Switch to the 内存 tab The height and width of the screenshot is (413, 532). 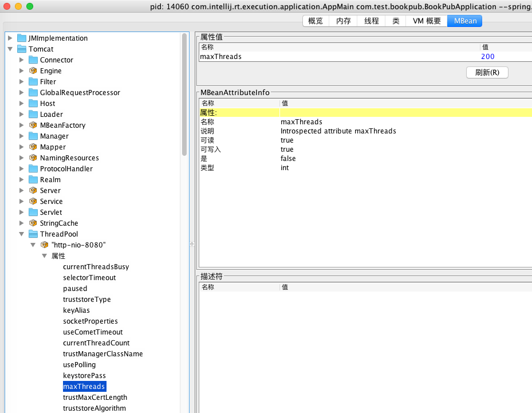point(344,21)
